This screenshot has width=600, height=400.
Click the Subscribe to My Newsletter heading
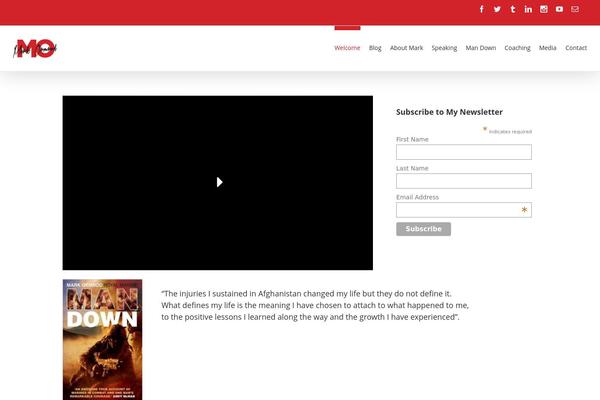(x=449, y=112)
